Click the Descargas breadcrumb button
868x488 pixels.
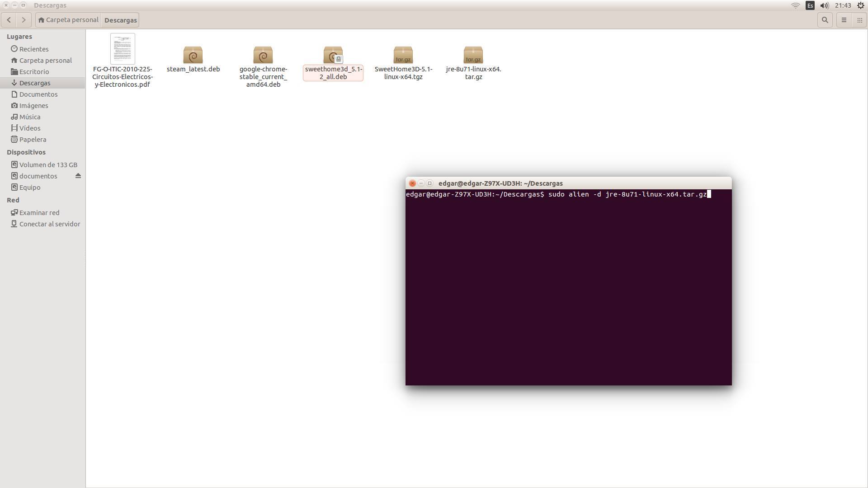coord(120,20)
